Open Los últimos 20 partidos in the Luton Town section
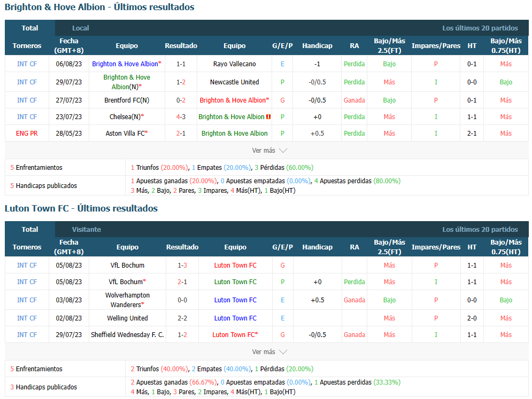 pyautogui.click(x=480, y=230)
